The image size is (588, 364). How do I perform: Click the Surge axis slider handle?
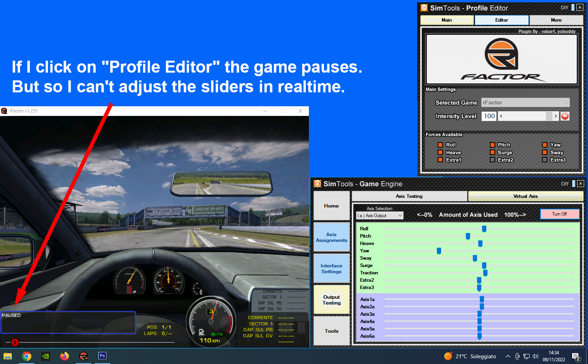coord(484,265)
